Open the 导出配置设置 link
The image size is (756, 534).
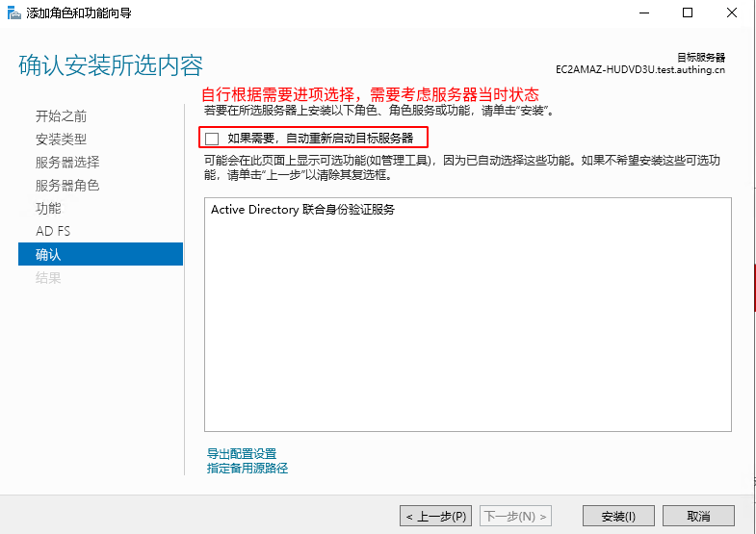(x=242, y=453)
